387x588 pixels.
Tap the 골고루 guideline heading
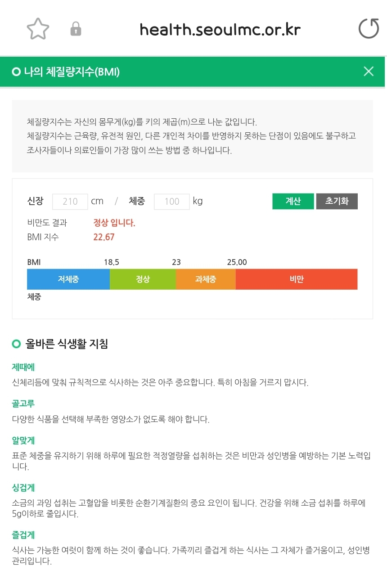[23, 404]
